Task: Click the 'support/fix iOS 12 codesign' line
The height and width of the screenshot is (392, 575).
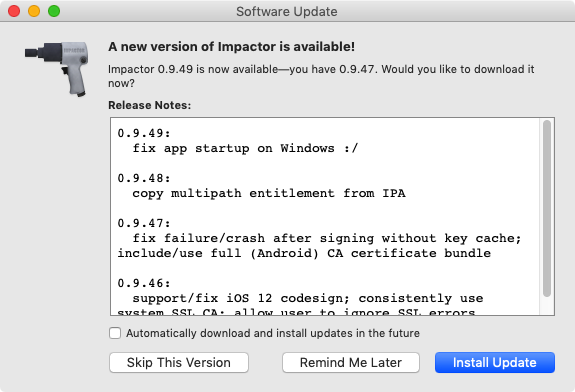Action: click(308, 298)
